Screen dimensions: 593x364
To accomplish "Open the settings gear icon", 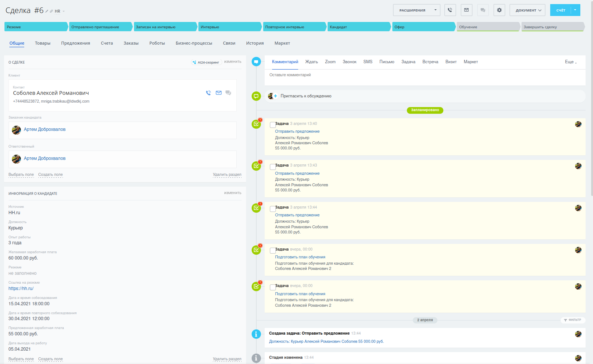I will point(499,10).
